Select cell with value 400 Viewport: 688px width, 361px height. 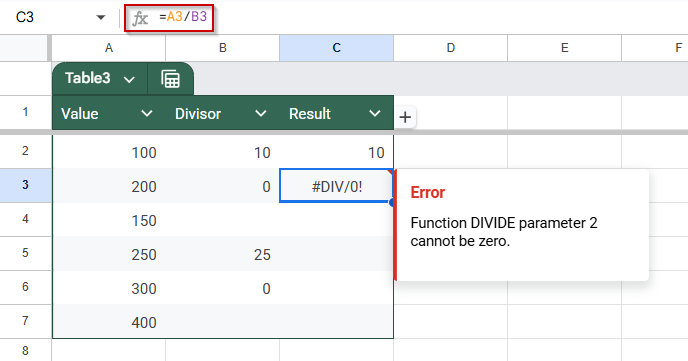click(x=109, y=322)
